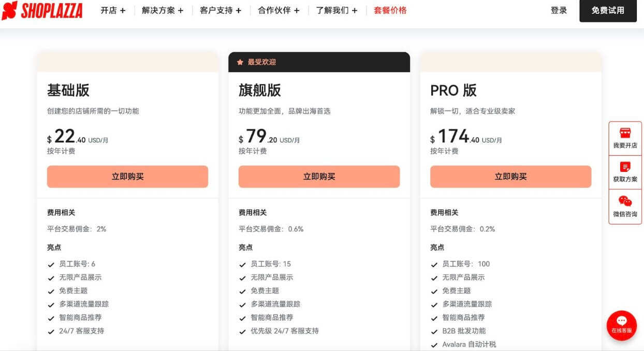This screenshot has width=644, height=351.
Task: Click the Shoplazza logo
Action: point(42,10)
